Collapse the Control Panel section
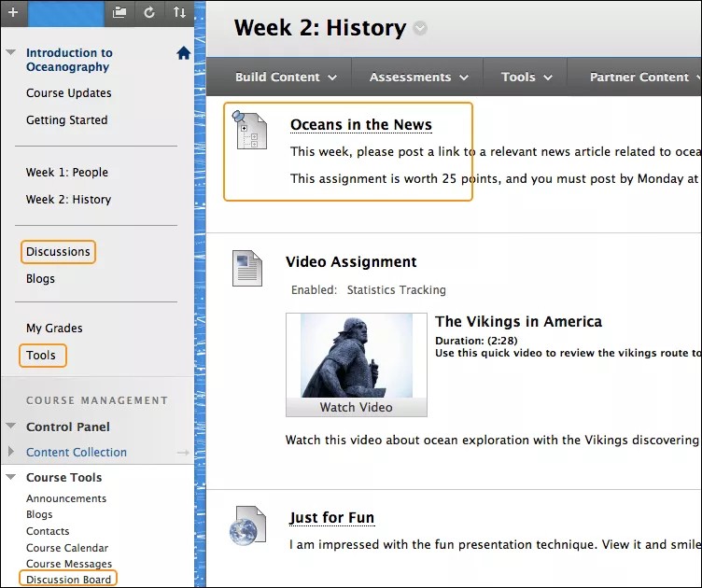The image size is (702, 588). point(11,427)
